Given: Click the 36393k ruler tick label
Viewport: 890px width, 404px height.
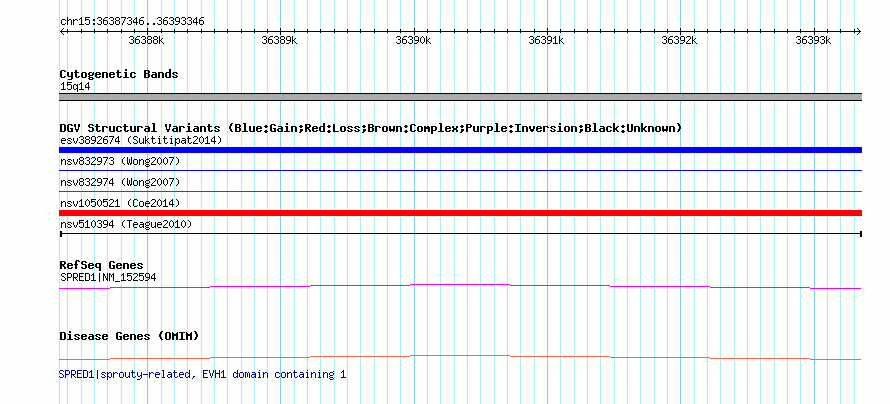Looking at the screenshot, I should (813, 41).
